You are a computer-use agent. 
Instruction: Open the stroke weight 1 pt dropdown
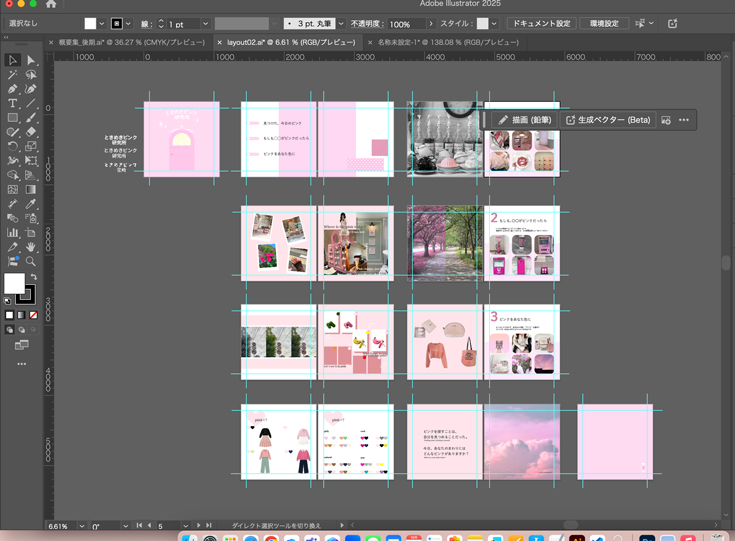(205, 23)
